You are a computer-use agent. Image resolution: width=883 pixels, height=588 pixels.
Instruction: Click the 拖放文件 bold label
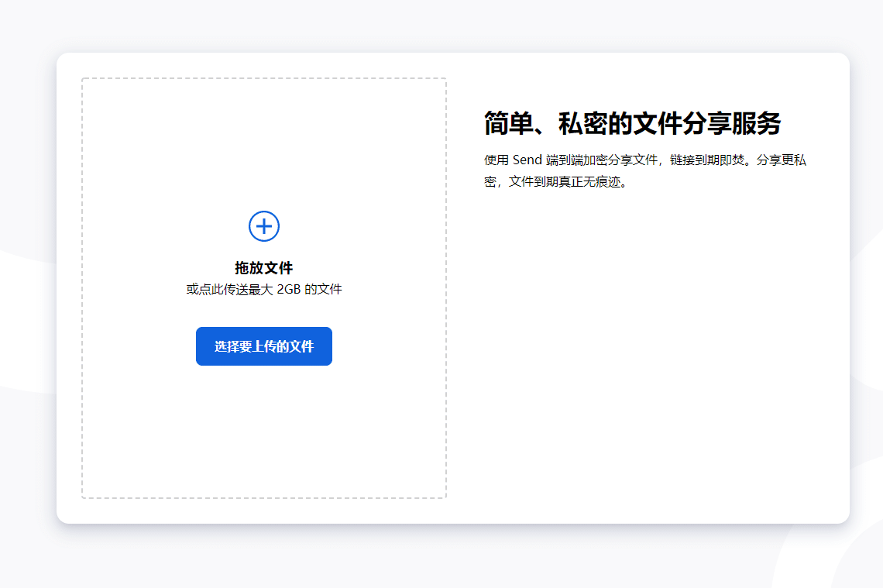[264, 268]
